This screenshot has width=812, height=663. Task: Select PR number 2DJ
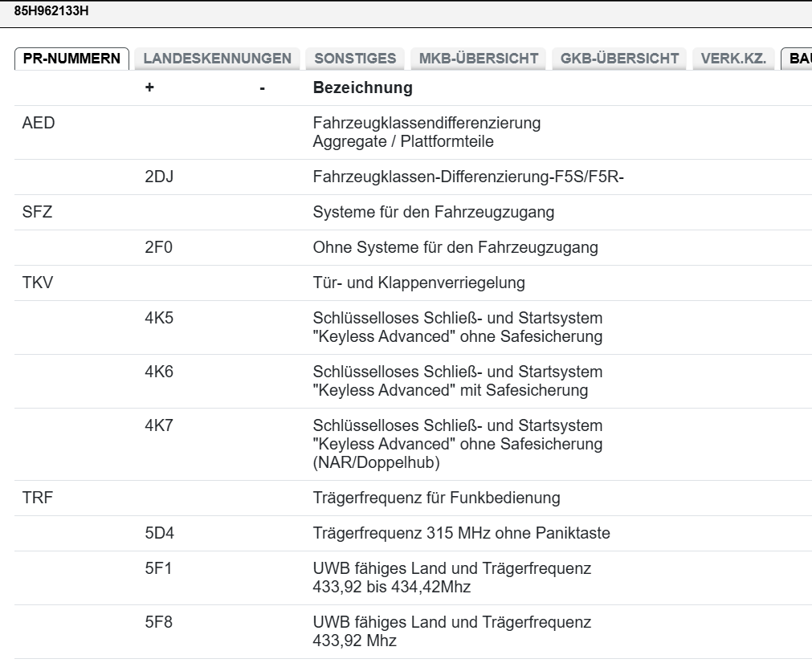159,177
